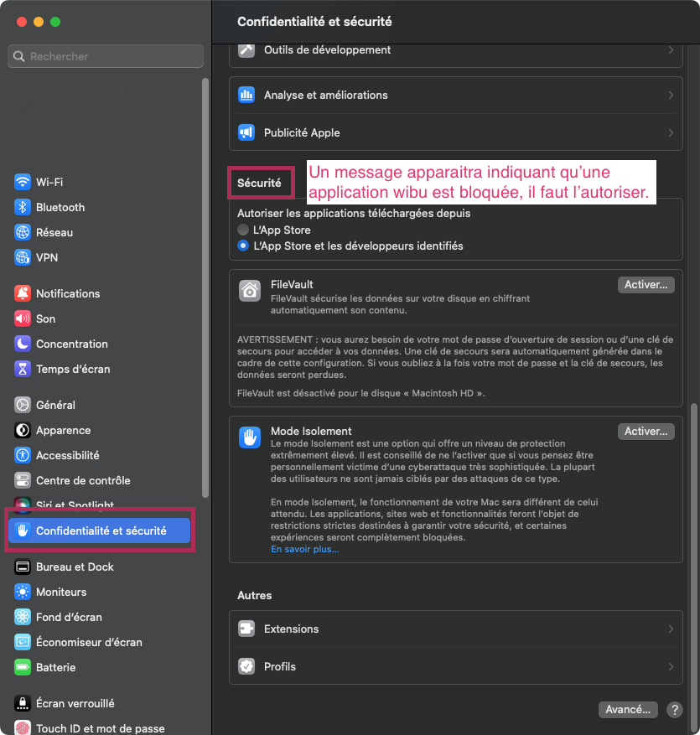
Task: Click the Profils badge icon
Action: (246, 666)
